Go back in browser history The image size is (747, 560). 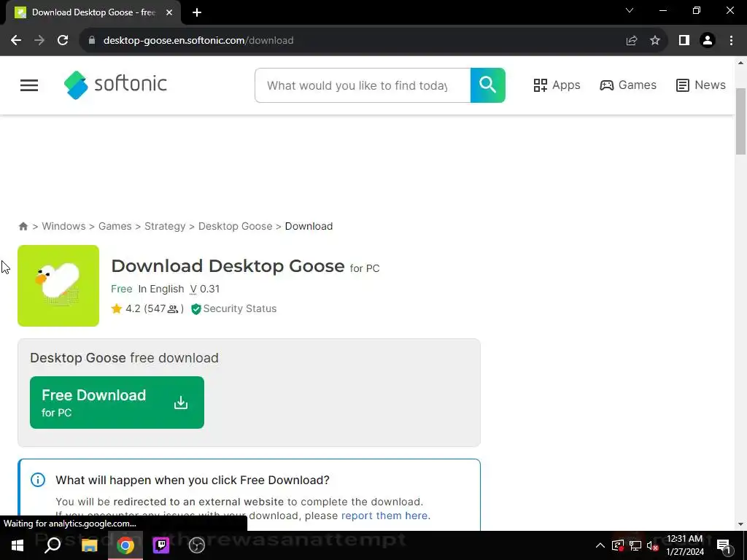pyautogui.click(x=16, y=41)
